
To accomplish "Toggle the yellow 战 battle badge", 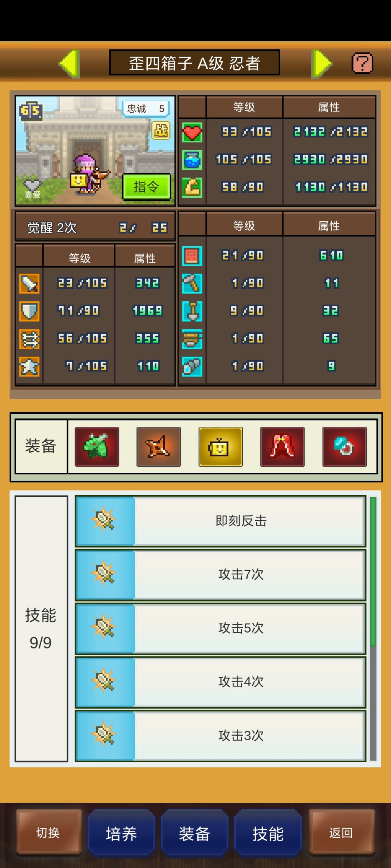I will [x=161, y=131].
